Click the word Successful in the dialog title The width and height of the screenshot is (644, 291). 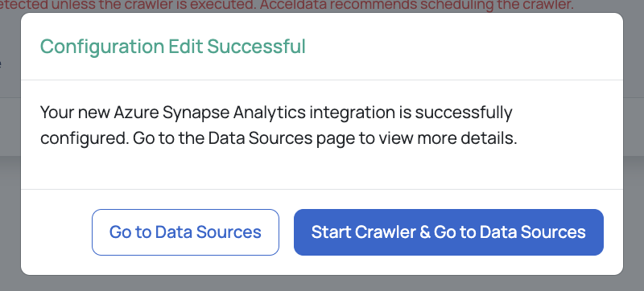[x=256, y=47]
